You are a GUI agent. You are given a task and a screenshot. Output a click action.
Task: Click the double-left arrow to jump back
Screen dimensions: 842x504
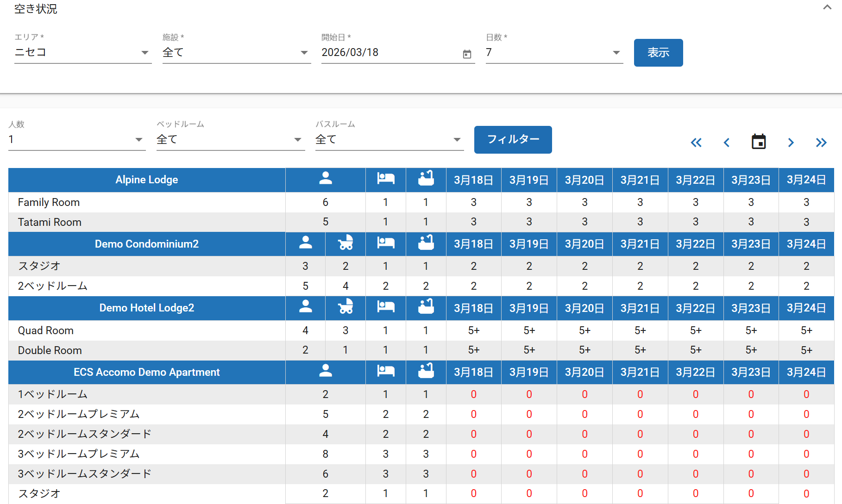tap(696, 143)
